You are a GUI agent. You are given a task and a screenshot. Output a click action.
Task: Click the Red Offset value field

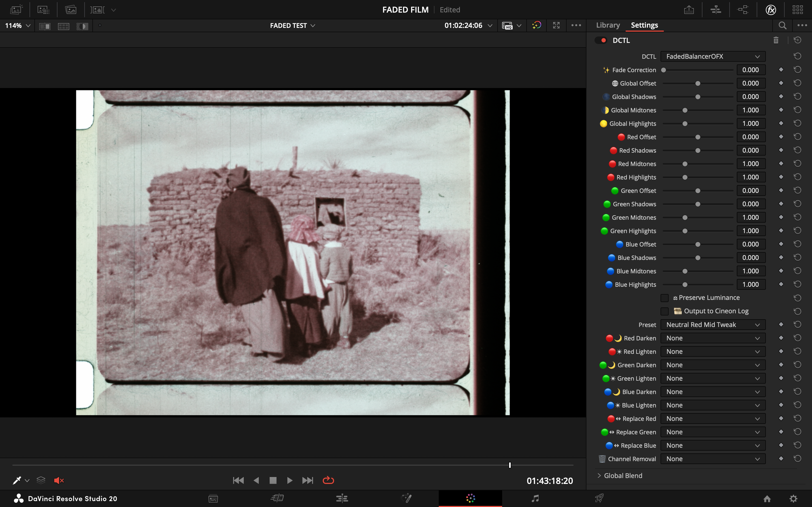751,137
